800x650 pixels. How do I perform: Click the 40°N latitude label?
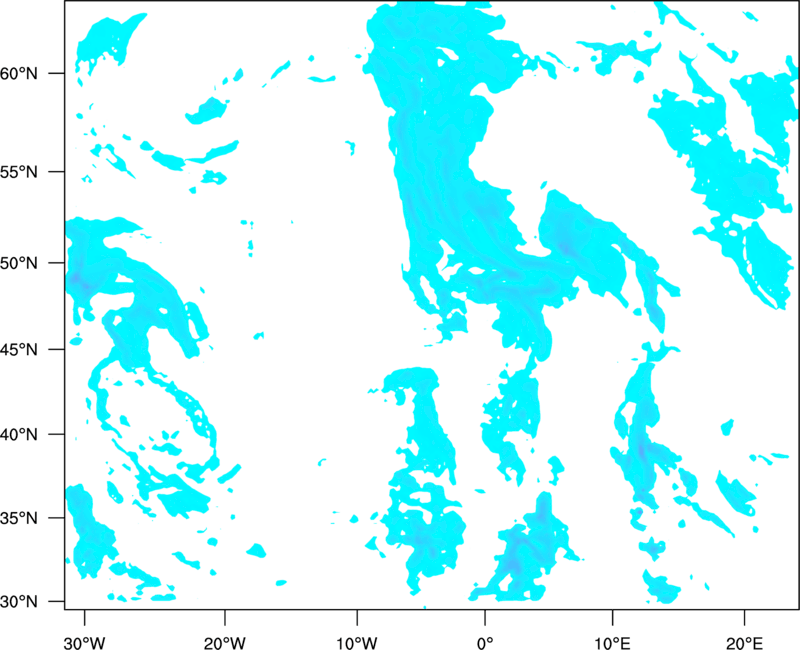[x=19, y=435]
